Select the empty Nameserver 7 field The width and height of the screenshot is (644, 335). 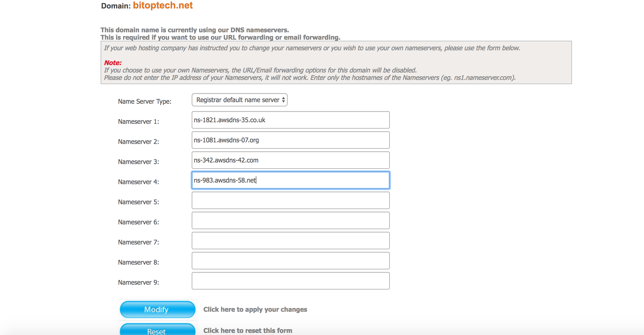pyautogui.click(x=290, y=241)
